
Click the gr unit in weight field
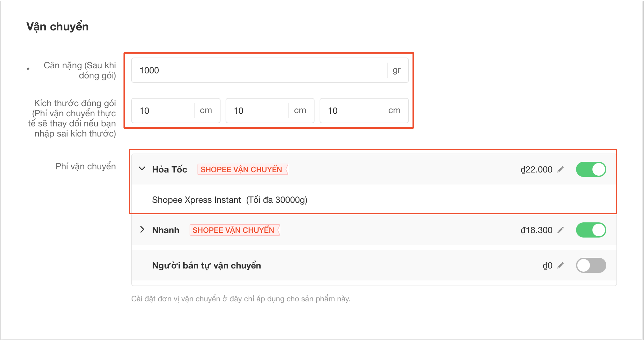[396, 70]
